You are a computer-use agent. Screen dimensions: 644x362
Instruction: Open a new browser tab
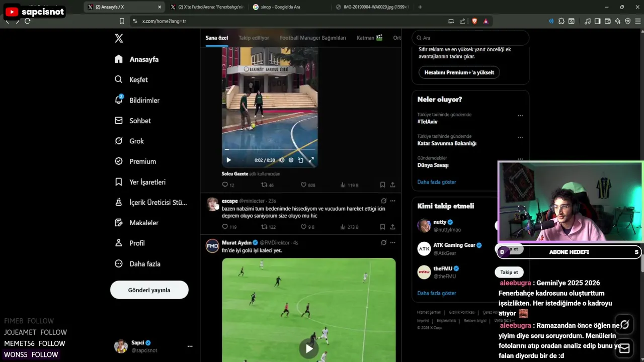coord(420,7)
